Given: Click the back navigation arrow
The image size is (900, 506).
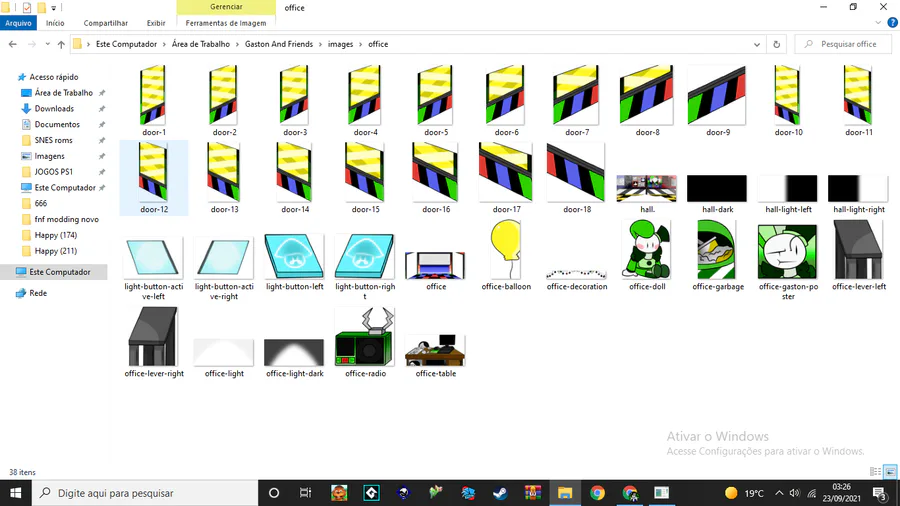Looking at the screenshot, I should click(13, 44).
